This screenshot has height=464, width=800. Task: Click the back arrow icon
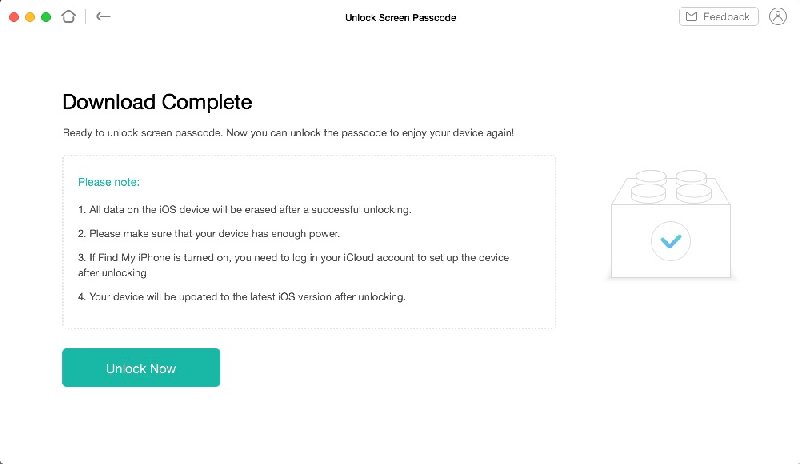[x=103, y=17]
